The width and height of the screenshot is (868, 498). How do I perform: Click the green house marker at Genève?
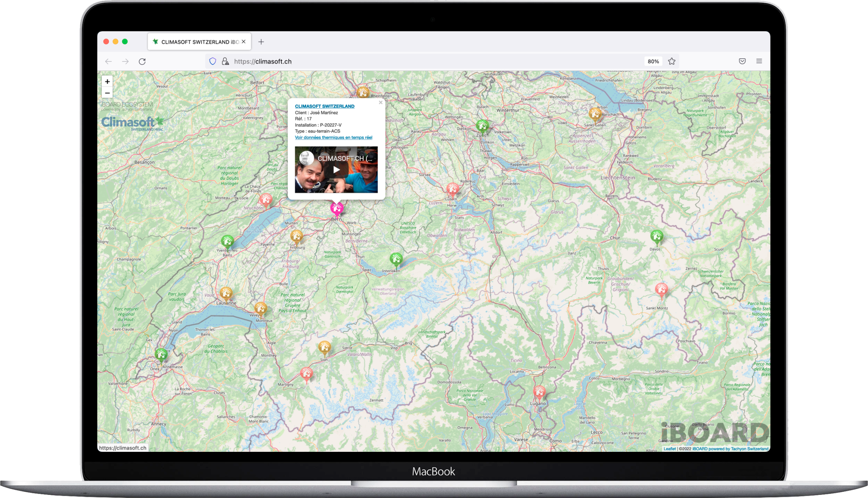coord(161,355)
